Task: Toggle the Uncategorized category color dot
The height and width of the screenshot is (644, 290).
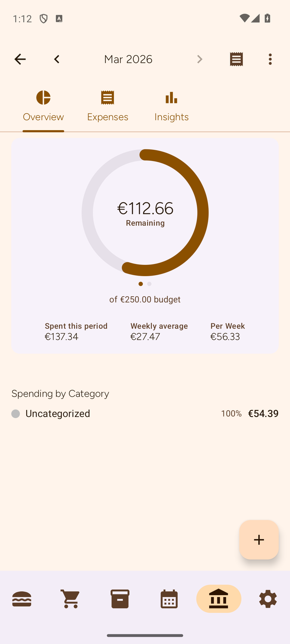Action: coord(15,413)
